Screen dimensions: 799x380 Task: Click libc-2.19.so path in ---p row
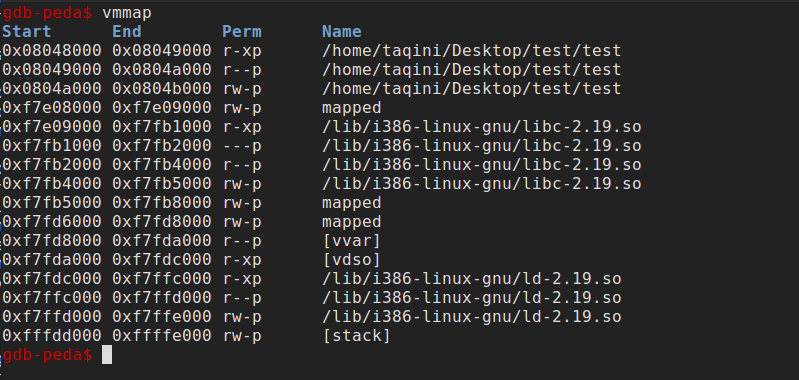[x=482, y=146]
